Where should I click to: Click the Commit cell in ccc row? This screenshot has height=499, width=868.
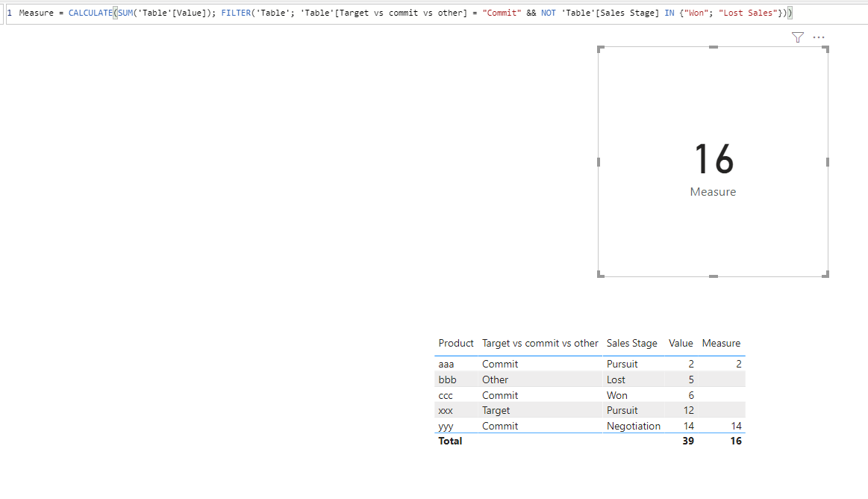500,395
